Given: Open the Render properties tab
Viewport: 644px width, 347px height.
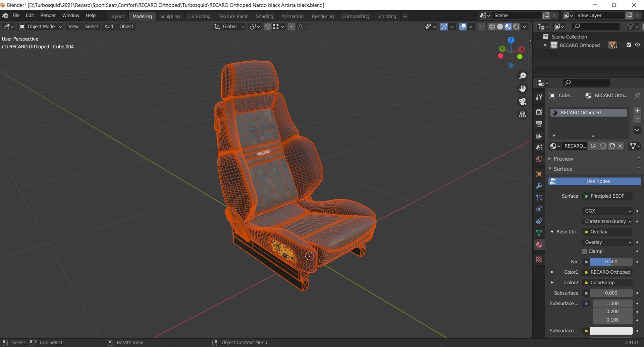Looking at the screenshot, I should [x=539, y=112].
